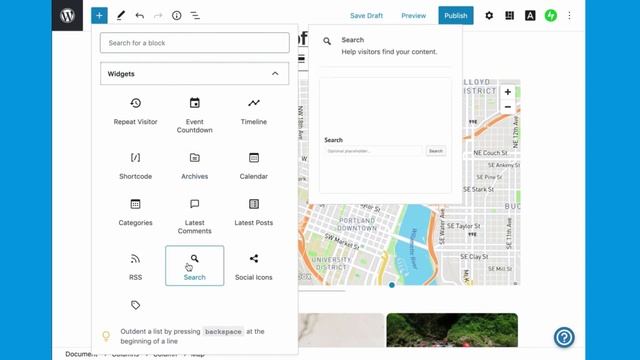Insert the Shortcode block
This screenshot has height=360, width=640.
point(136,166)
